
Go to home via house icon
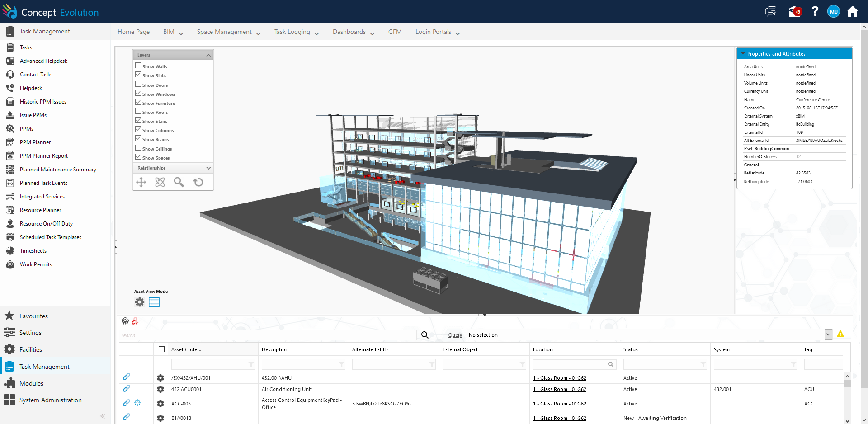[852, 11]
